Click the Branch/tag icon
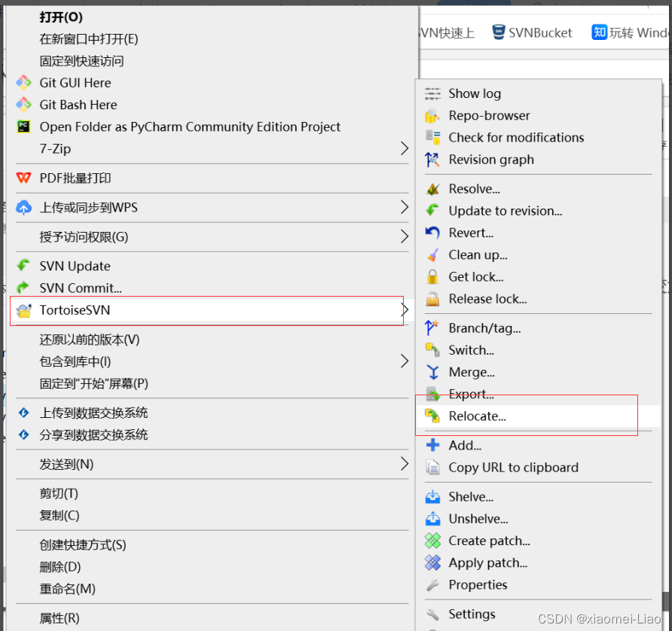Image resolution: width=672 pixels, height=631 pixels. pyautogui.click(x=432, y=328)
